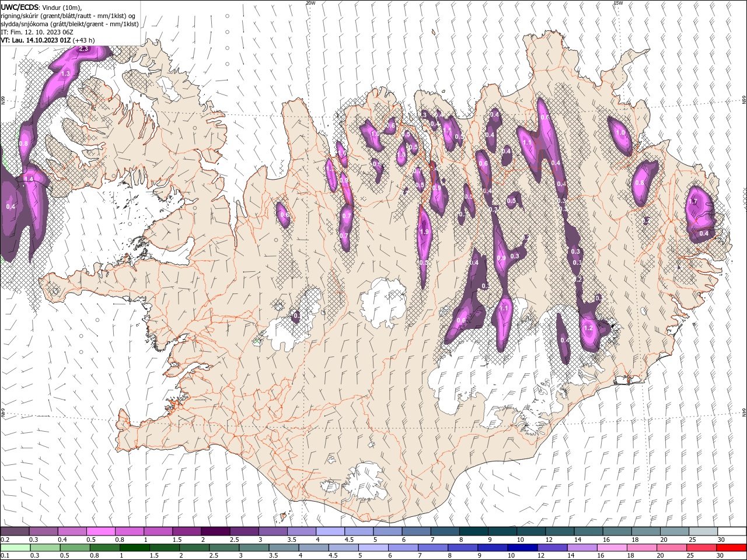The image size is (747, 560).
Task: Click the 64N latitude label on the right edge
Action: [x=744, y=412]
